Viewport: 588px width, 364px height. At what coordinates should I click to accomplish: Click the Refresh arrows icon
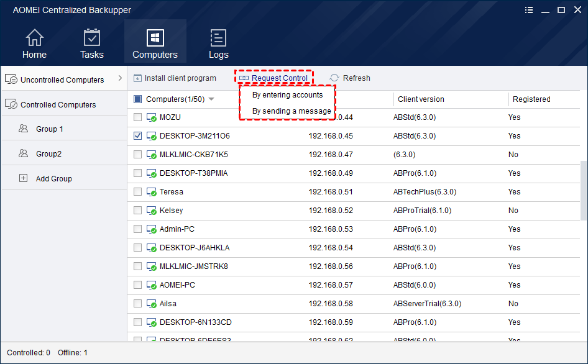(334, 78)
